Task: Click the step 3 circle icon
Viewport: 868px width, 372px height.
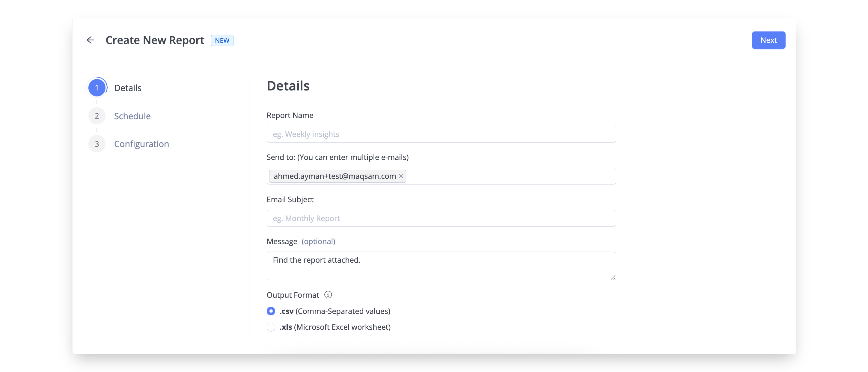Action: coord(97,144)
